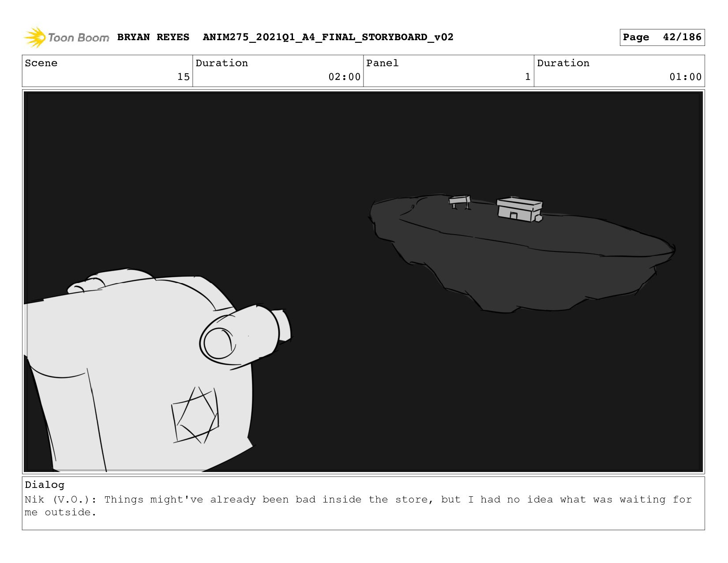Select the file name ANIM275_2021Q1_A4_FINAL_STORYBOARD_v02
The height and width of the screenshot is (563, 728).
328,37
